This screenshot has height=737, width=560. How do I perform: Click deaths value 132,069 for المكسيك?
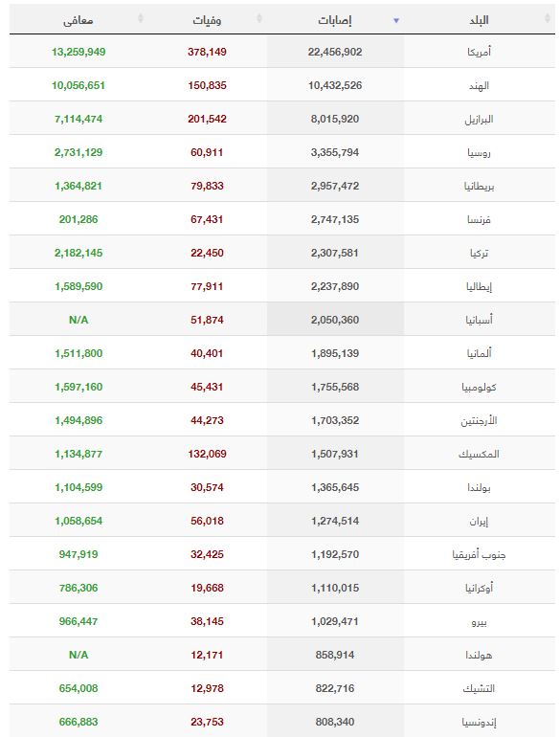[x=207, y=454]
